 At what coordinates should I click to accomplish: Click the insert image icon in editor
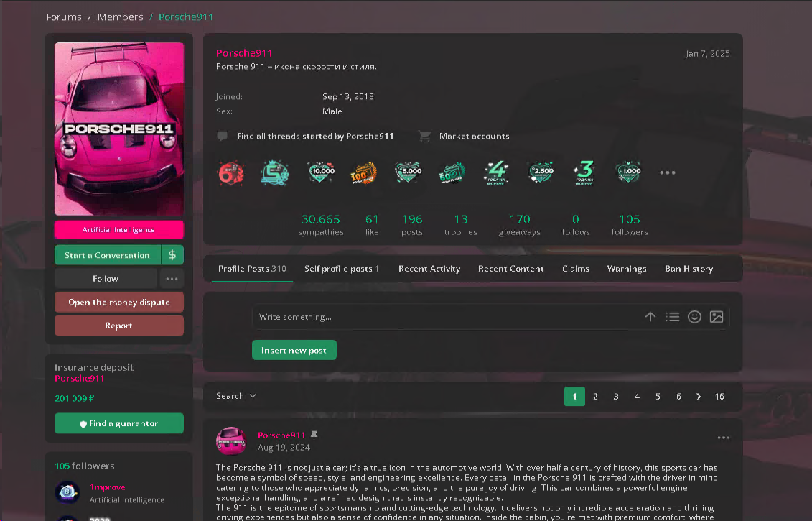716,317
